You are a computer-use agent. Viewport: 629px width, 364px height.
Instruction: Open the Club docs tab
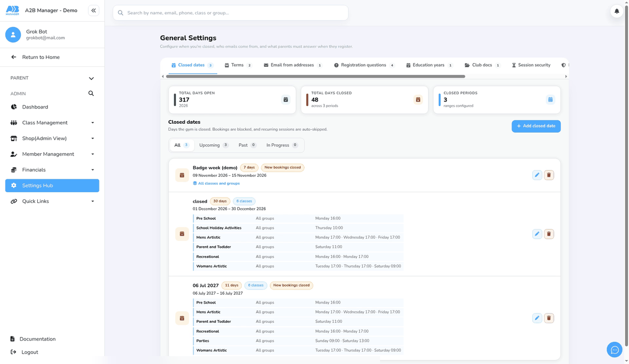[x=483, y=65]
